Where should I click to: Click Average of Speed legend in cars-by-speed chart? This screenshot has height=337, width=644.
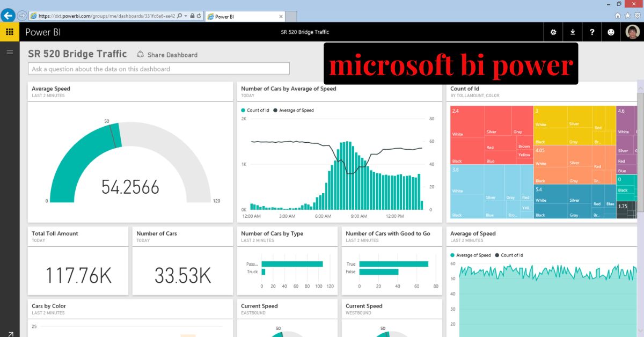[x=294, y=110]
